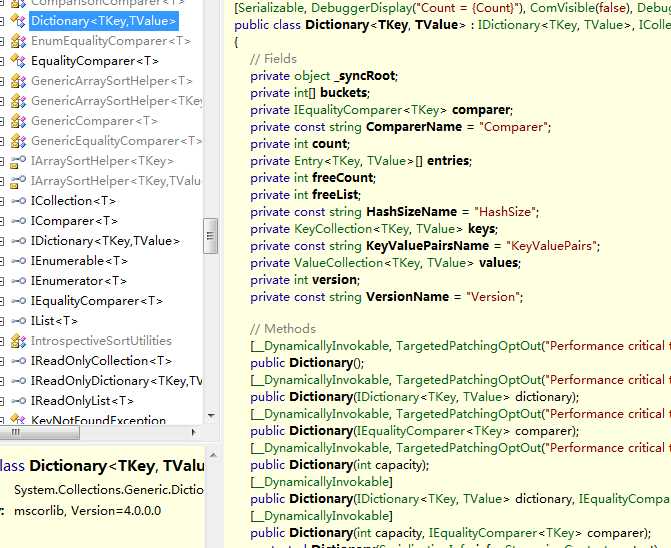
Task: Follow the Entry<TKey, TValue> type link
Action: tap(354, 161)
